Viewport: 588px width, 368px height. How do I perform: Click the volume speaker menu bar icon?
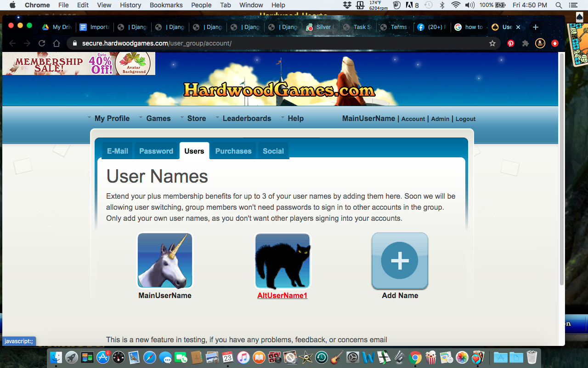469,5
